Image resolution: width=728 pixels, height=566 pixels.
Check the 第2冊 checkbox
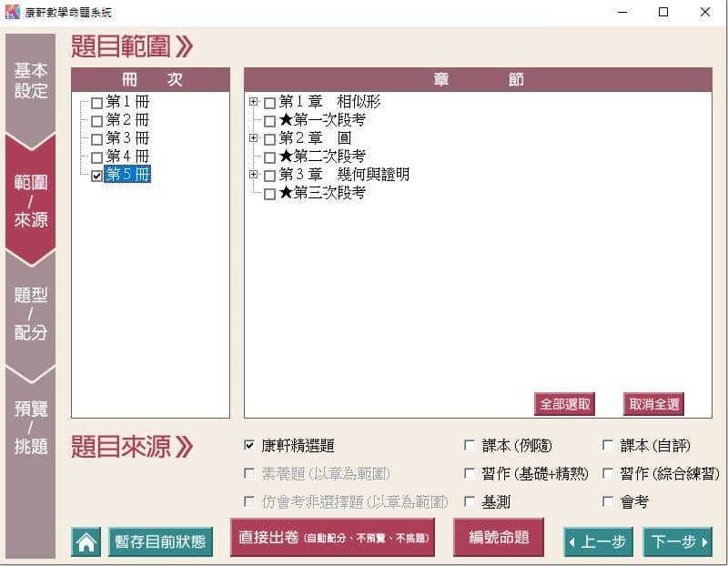[96, 121]
